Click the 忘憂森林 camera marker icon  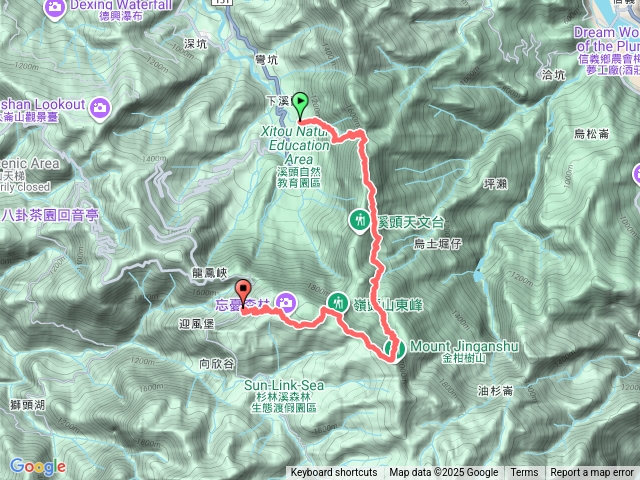click(286, 303)
